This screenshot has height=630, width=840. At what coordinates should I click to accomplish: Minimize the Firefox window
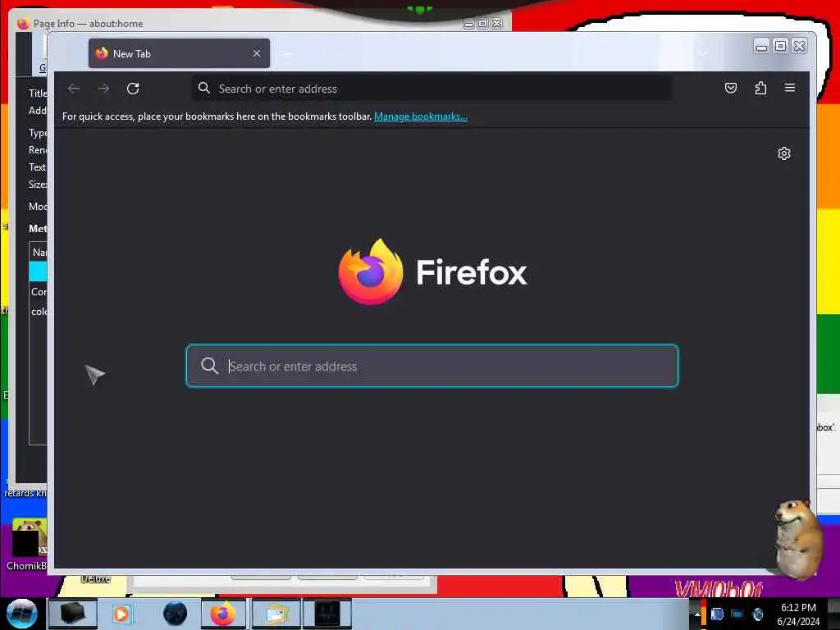coord(761,47)
